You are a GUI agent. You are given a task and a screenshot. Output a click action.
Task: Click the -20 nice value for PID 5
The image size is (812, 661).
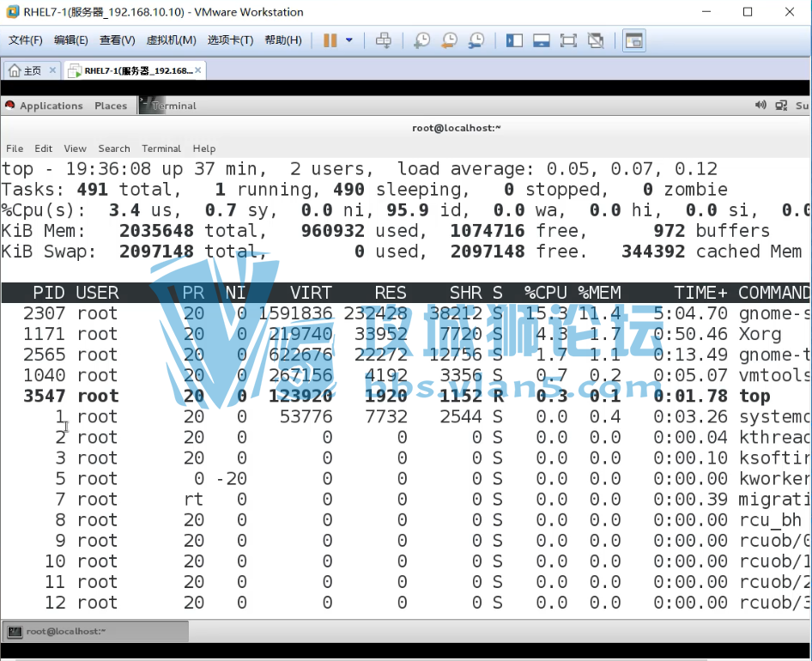[231, 479]
